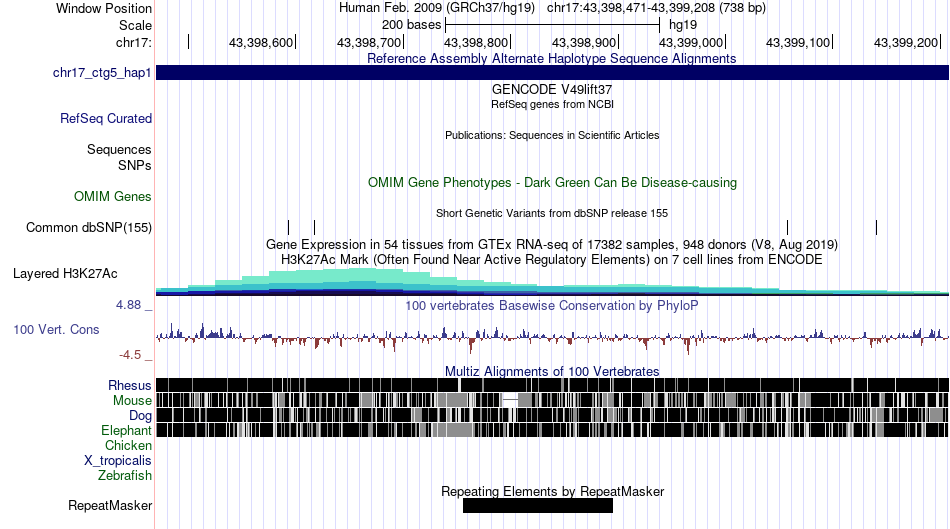Viewport: 950px width, 529px height.
Task: Click the RepeatMasker track label
Action: 110,505
